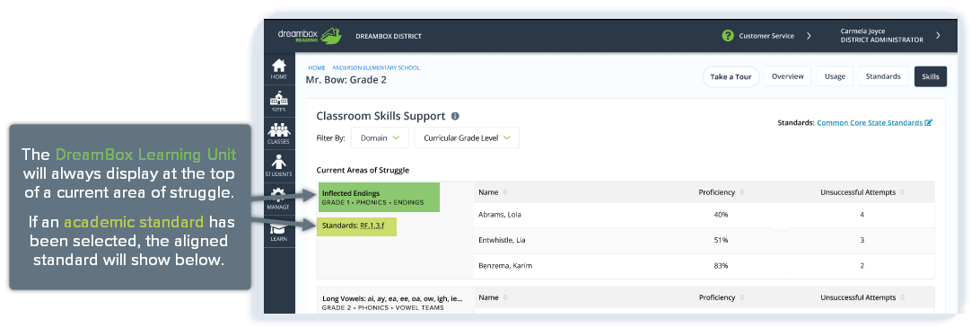Image resolution: width=980 pixels, height=328 pixels.
Task: Select the Skills tab
Action: [x=931, y=76]
